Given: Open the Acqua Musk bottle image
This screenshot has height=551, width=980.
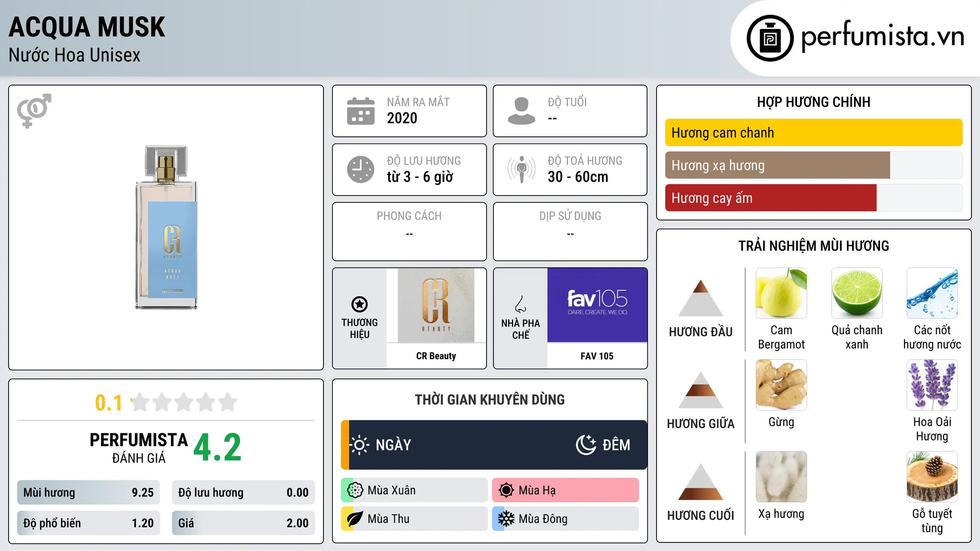Looking at the screenshot, I should click(166, 227).
